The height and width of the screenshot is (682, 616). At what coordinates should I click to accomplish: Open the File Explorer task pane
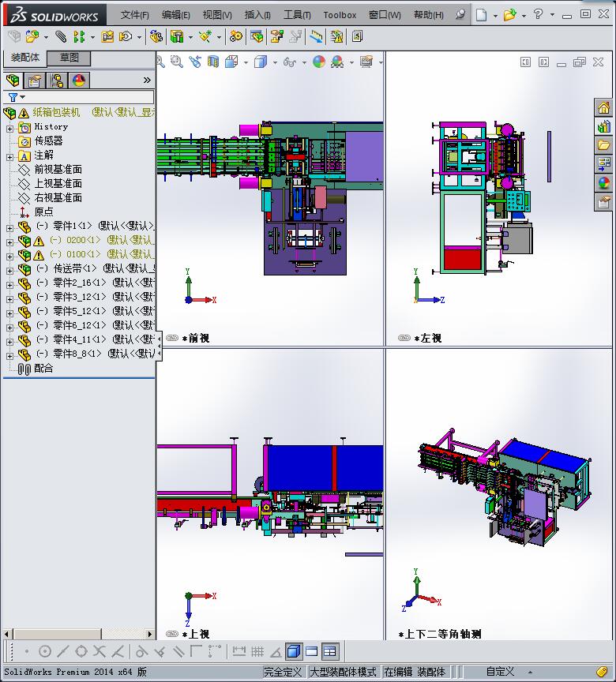(603, 145)
